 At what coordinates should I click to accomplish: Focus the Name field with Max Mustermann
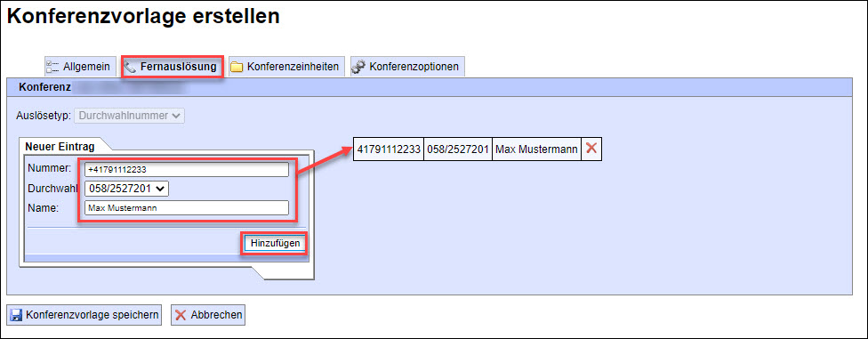click(x=187, y=207)
